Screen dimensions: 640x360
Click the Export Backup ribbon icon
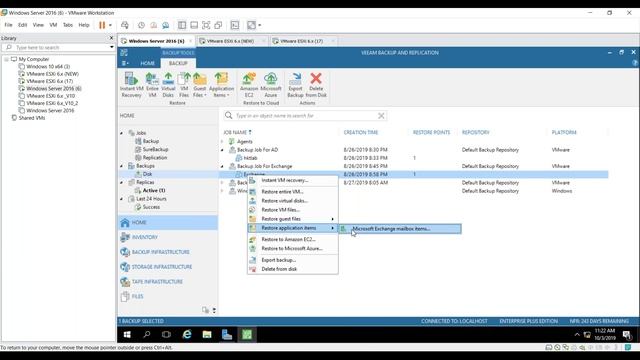(295, 85)
